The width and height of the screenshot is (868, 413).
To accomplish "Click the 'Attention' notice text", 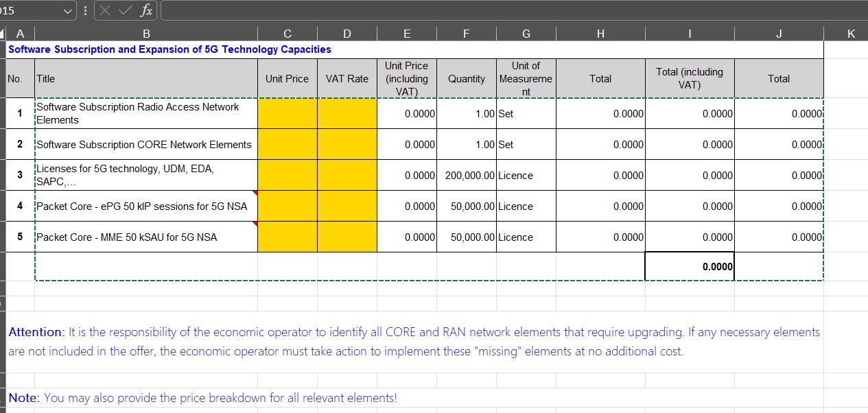I will 414,342.
